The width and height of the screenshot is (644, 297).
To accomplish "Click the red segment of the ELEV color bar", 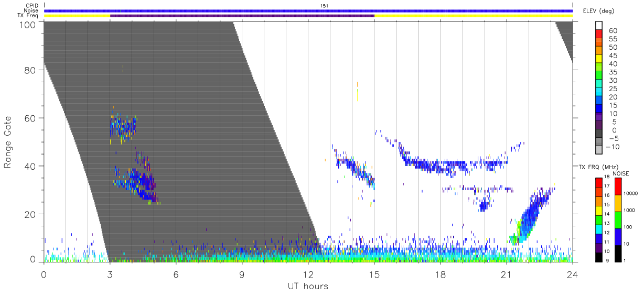I will pos(599,34).
